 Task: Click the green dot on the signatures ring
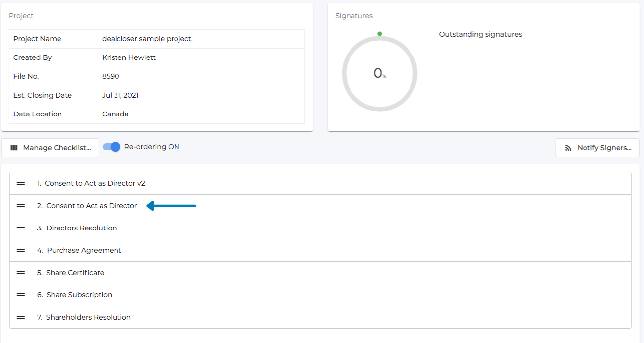pos(379,33)
